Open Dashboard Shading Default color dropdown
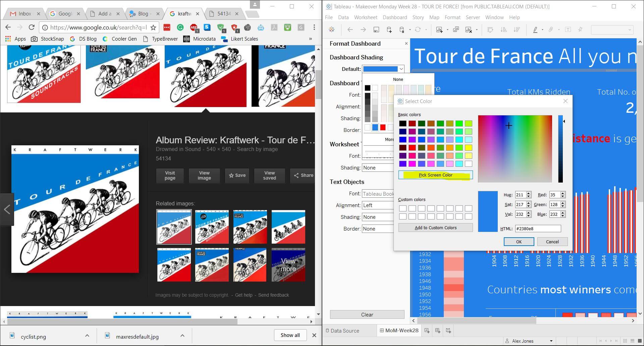 pos(383,69)
